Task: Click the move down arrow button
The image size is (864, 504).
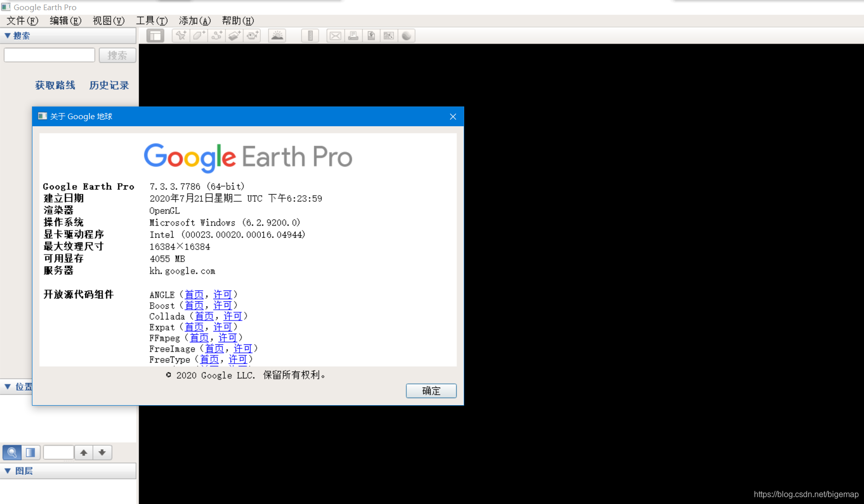Action: (x=102, y=452)
